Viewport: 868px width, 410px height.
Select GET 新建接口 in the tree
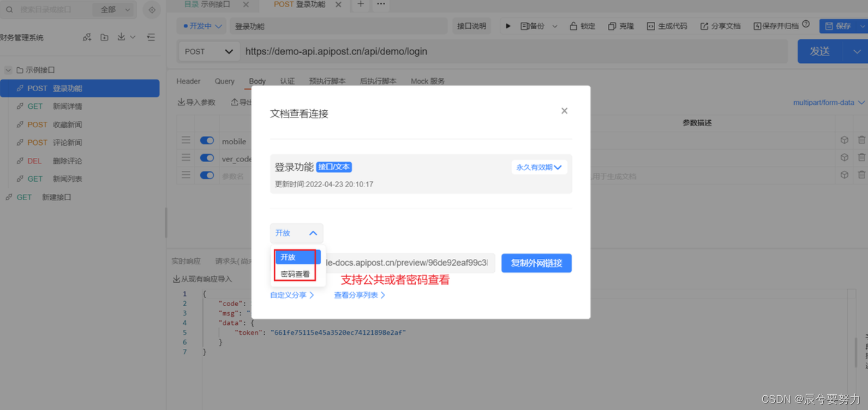(x=80, y=197)
